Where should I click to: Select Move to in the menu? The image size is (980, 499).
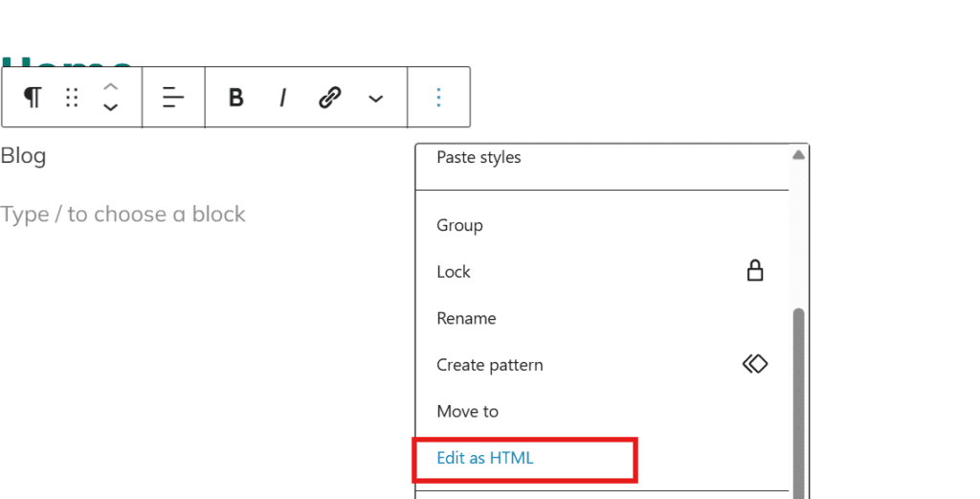[x=467, y=412]
